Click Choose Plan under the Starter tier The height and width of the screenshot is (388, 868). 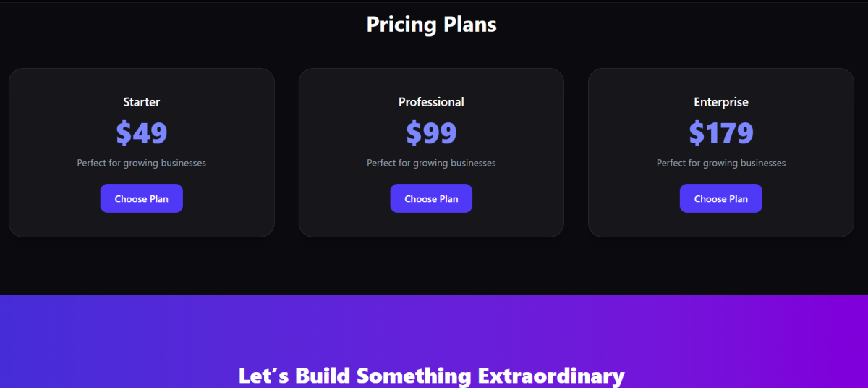pyautogui.click(x=141, y=198)
